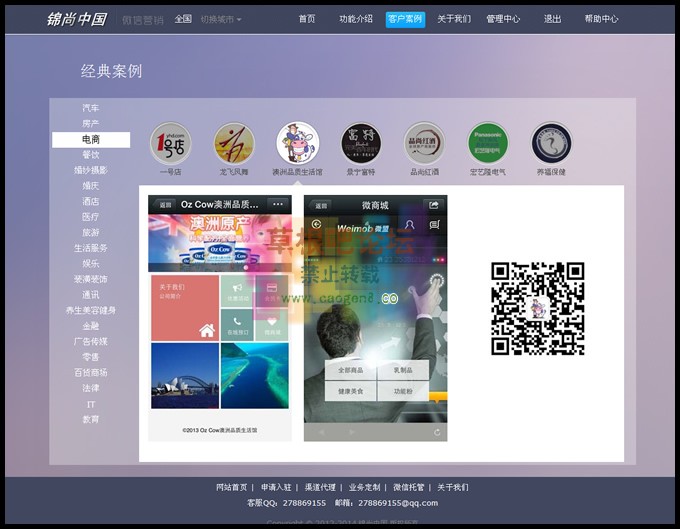
Task: Expand the 切换城市 dropdown
Action: click(x=221, y=19)
